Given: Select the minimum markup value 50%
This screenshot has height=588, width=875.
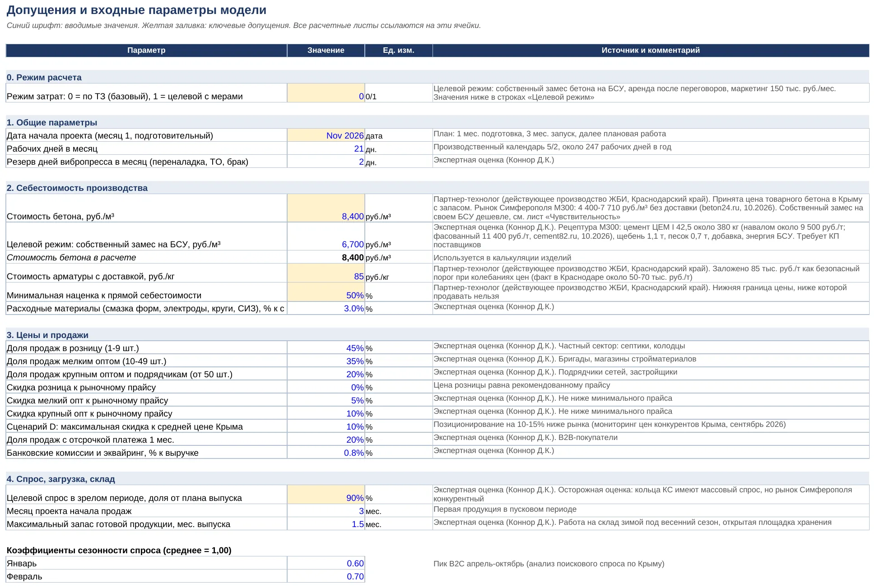Looking at the screenshot, I should click(326, 292).
